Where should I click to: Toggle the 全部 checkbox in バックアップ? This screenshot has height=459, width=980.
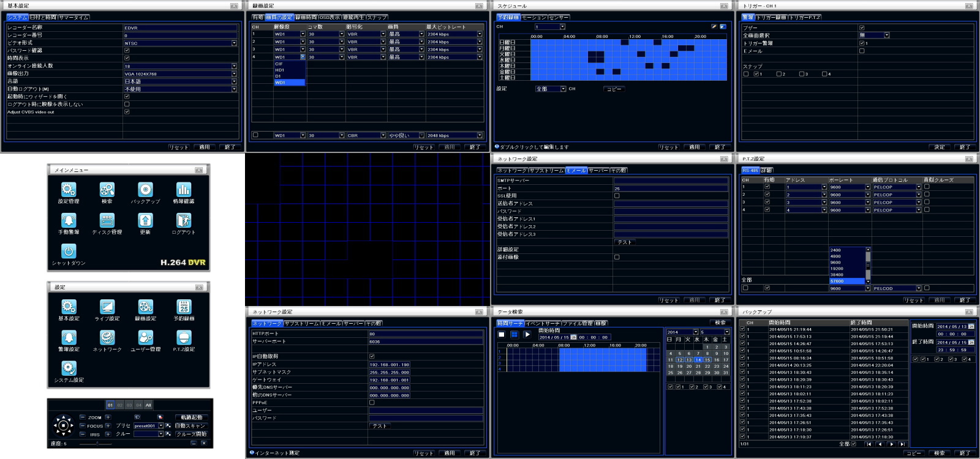853,444
